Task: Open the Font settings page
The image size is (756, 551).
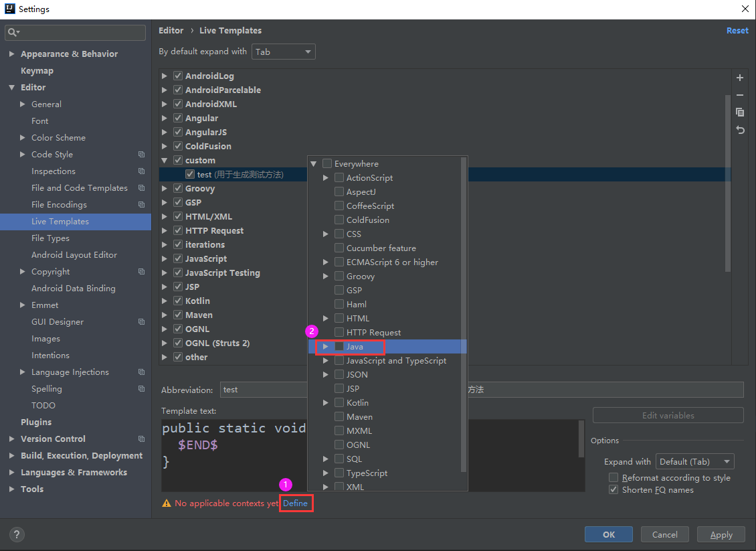Action: tap(39, 121)
